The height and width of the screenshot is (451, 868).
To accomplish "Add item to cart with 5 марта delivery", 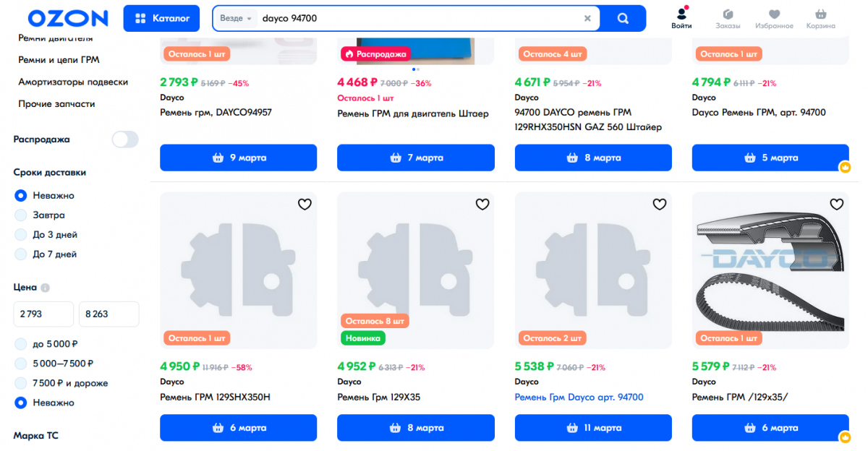I will coord(770,158).
